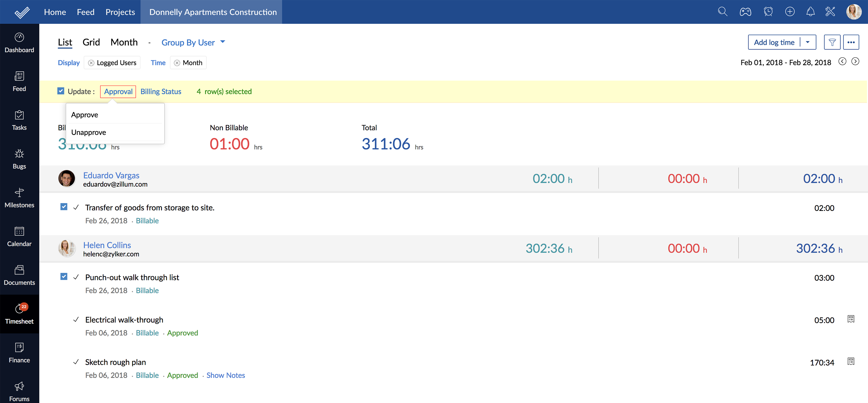Open the notifications bell
Viewport: 868px width, 403px height.
tap(810, 12)
